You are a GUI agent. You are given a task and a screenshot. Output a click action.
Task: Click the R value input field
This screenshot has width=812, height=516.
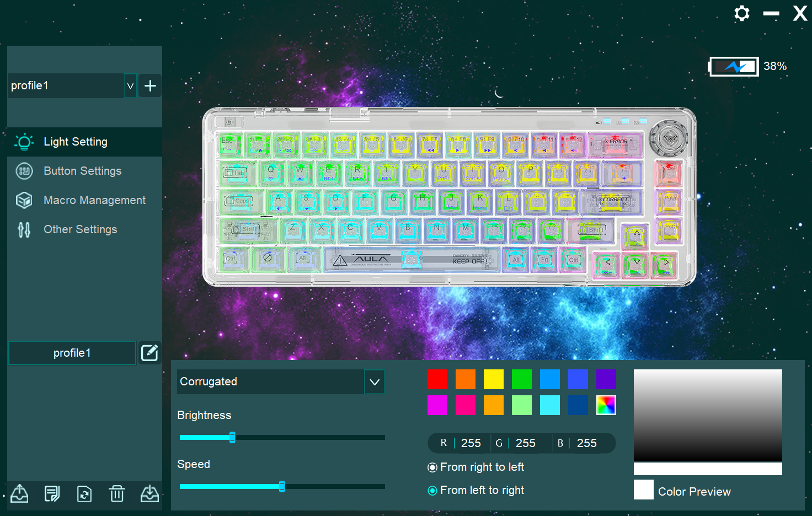coord(471,443)
